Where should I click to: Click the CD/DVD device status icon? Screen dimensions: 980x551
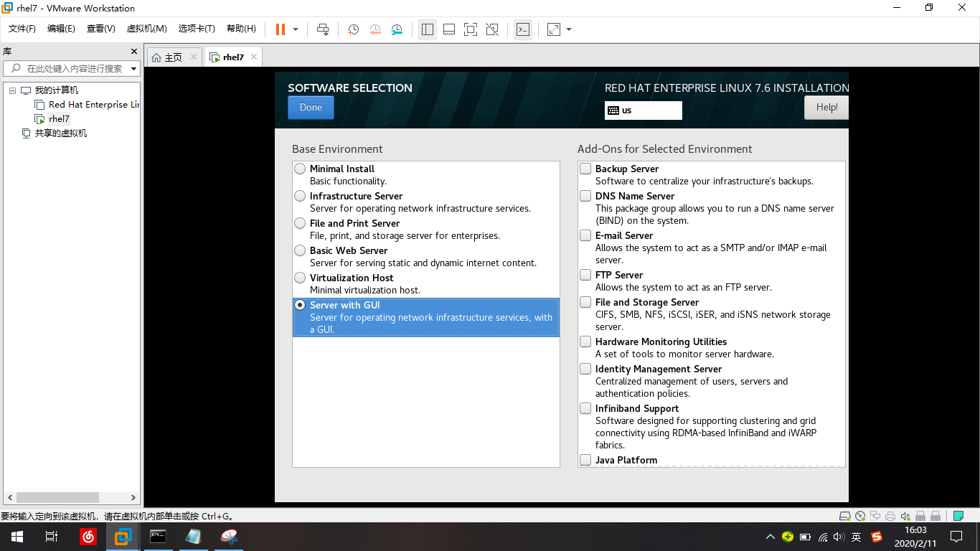861,516
